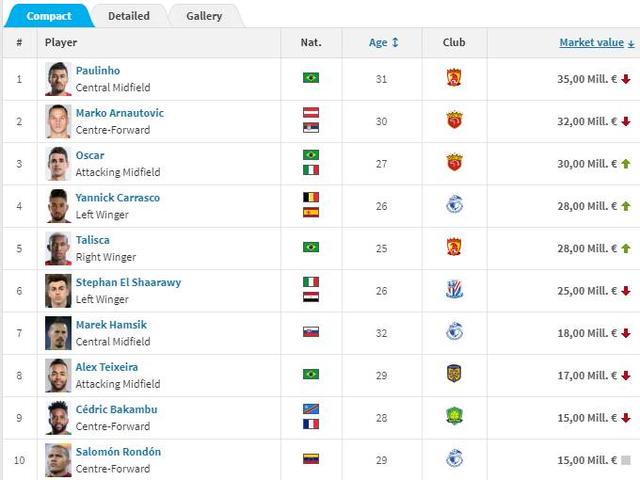Click the red down arrow next to 35,00 Mill.
The image size is (640, 480).
coord(626,79)
